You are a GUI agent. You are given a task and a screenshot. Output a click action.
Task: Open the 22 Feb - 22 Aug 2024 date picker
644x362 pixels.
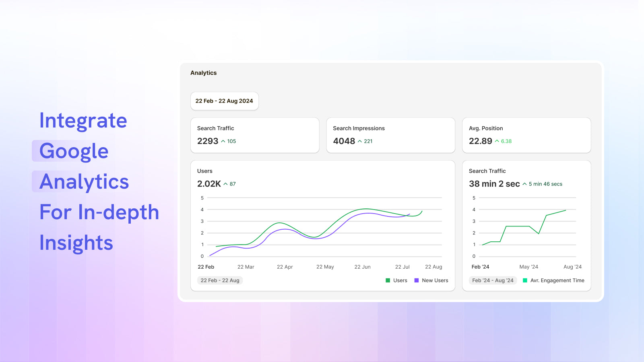coord(224,101)
